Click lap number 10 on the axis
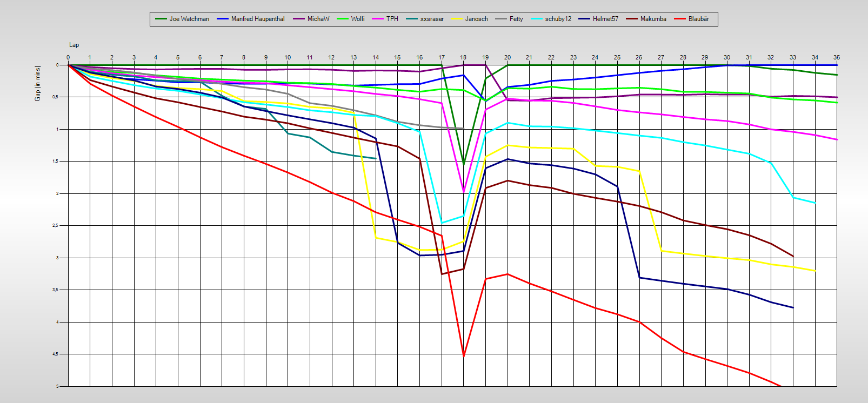The height and width of the screenshot is (403, 868). (x=288, y=57)
